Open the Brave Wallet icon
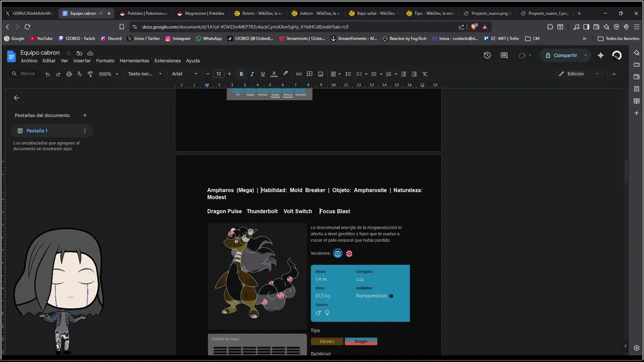This screenshot has height=362, width=644. pyautogui.click(x=596, y=27)
